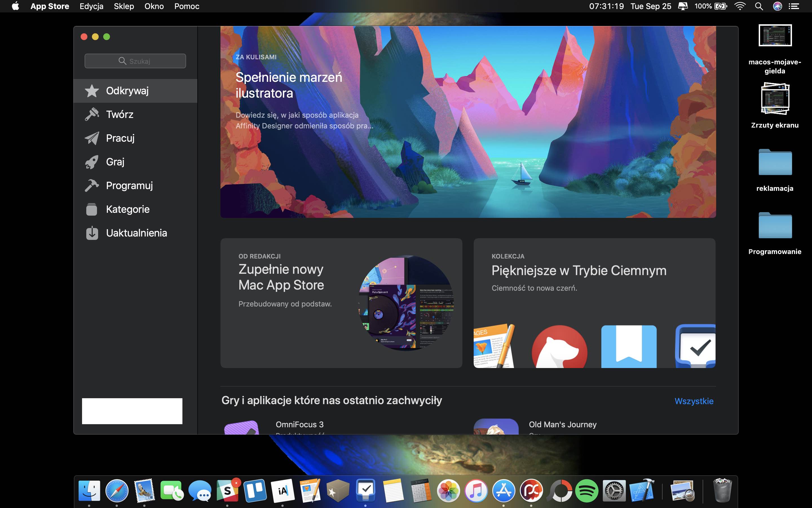Open the Piękniejsze w Trybie Ciemnym collection title

click(579, 270)
